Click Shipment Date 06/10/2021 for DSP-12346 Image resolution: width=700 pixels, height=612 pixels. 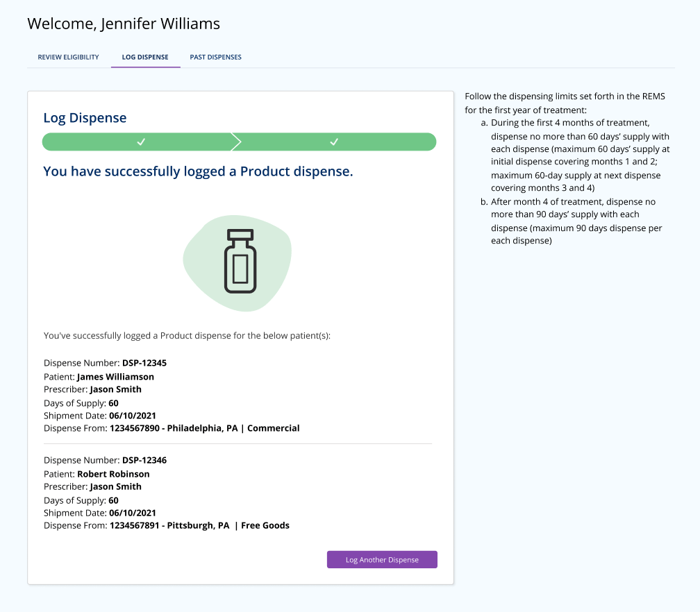100,513
